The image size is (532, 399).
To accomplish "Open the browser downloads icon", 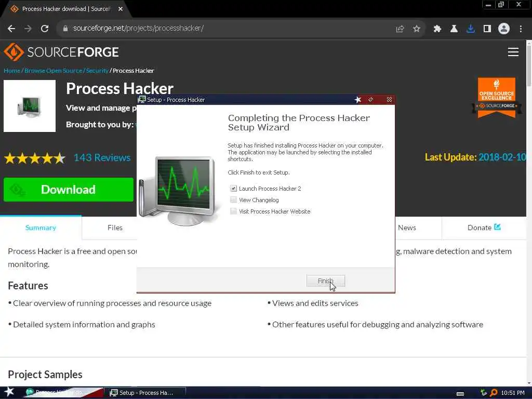I will 471,29.
